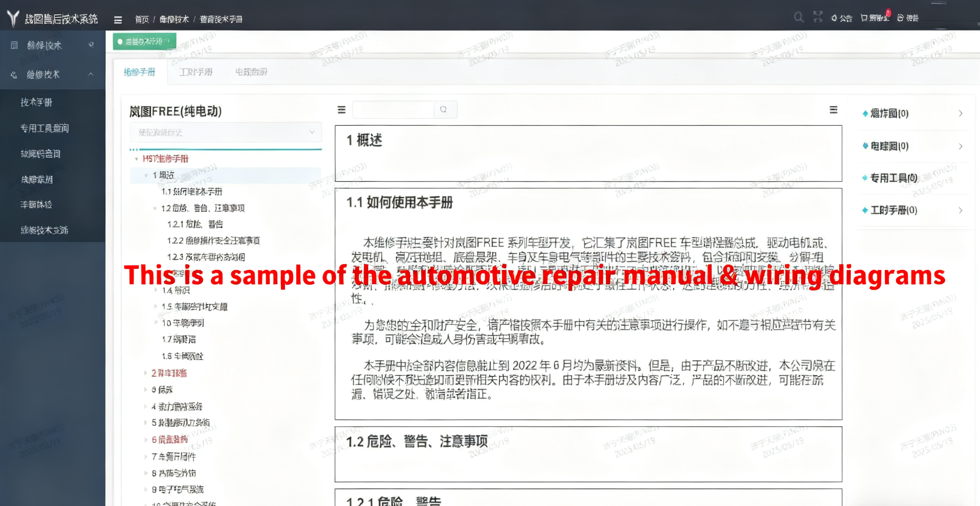Toggle fullscreen using the expand icon
The width and height of the screenshot is (980, 506).
tap(818, 17)
